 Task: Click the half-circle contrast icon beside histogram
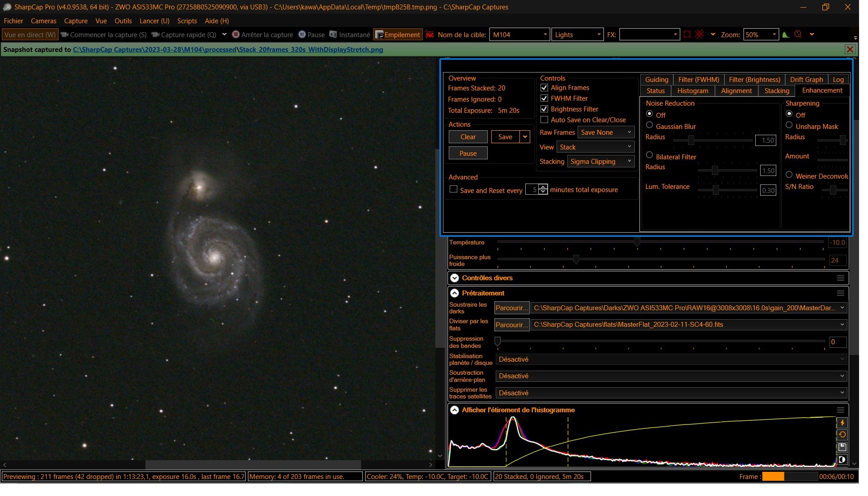842,459
